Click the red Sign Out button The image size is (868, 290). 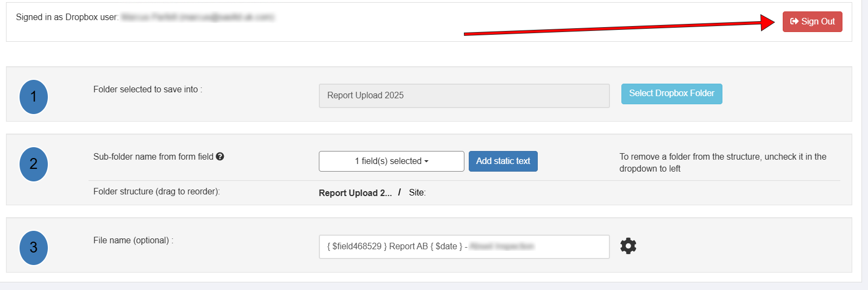(812, 22)
